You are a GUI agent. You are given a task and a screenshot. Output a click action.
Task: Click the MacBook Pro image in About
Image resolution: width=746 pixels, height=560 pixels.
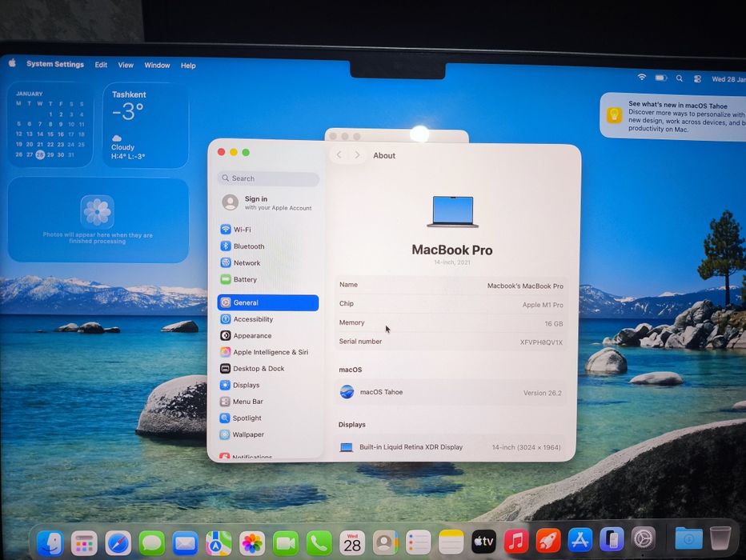click(452, 212)
